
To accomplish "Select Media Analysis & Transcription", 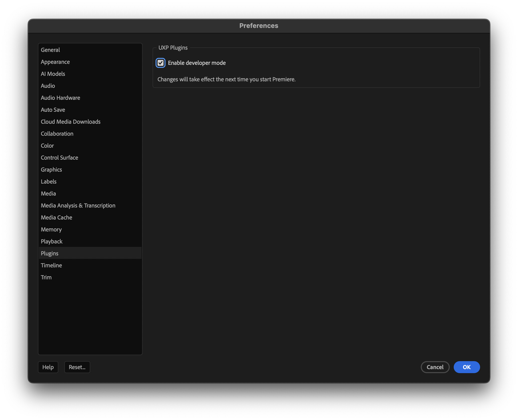I will (78, 206).
